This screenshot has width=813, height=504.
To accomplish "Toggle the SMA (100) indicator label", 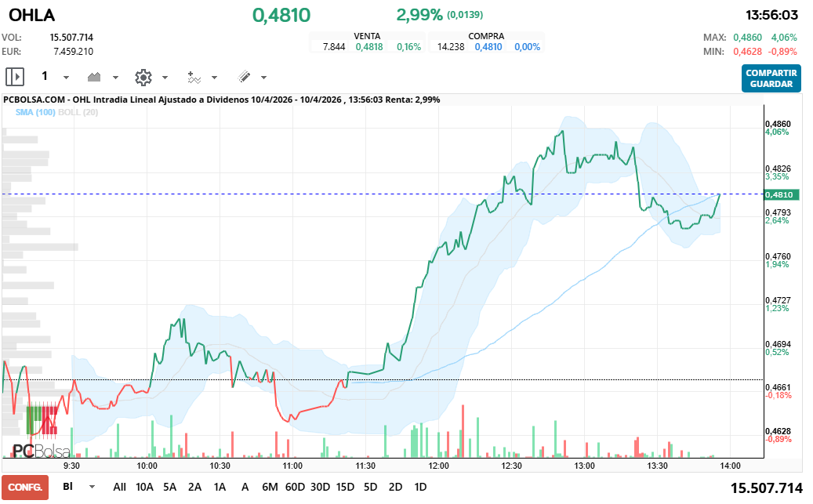I will [34, 112].
